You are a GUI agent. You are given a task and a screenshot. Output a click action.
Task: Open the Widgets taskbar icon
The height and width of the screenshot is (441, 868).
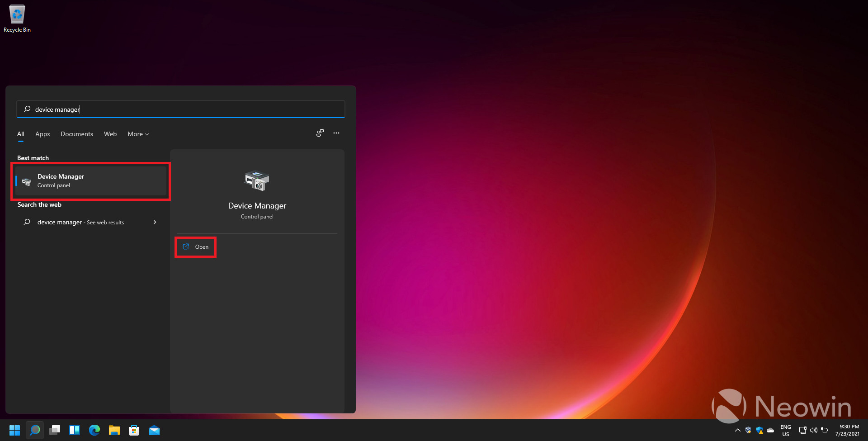75,430
